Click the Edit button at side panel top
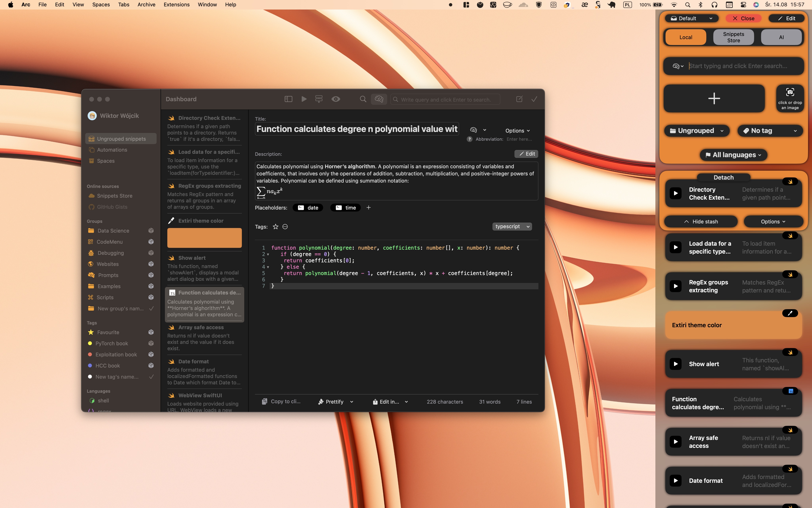 pos(786,18)
